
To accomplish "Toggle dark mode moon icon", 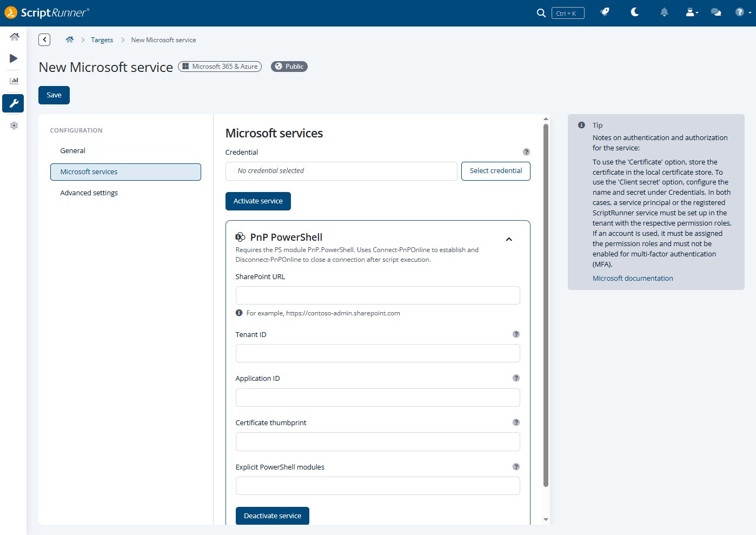I will pyautogui.click(x=635, y=12).
